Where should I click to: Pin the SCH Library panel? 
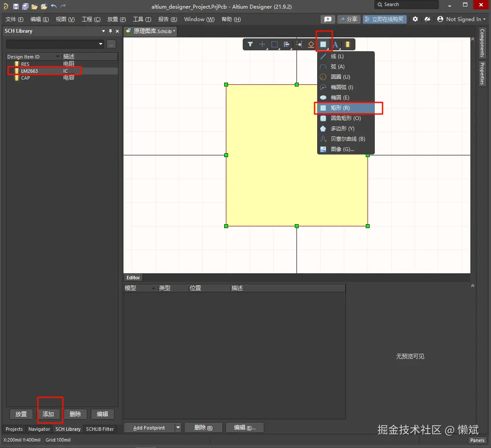click(110, 31)
